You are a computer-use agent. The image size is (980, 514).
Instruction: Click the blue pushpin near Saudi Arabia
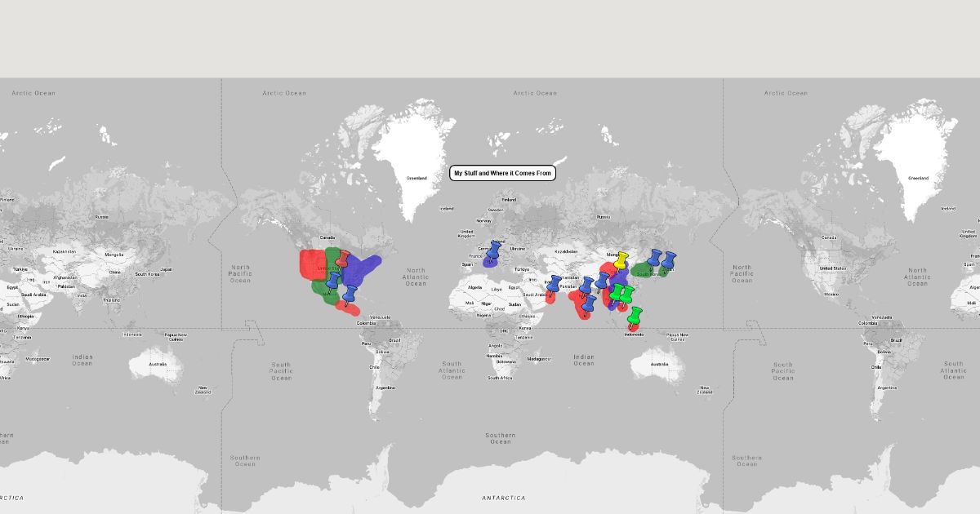click(555, 282)
